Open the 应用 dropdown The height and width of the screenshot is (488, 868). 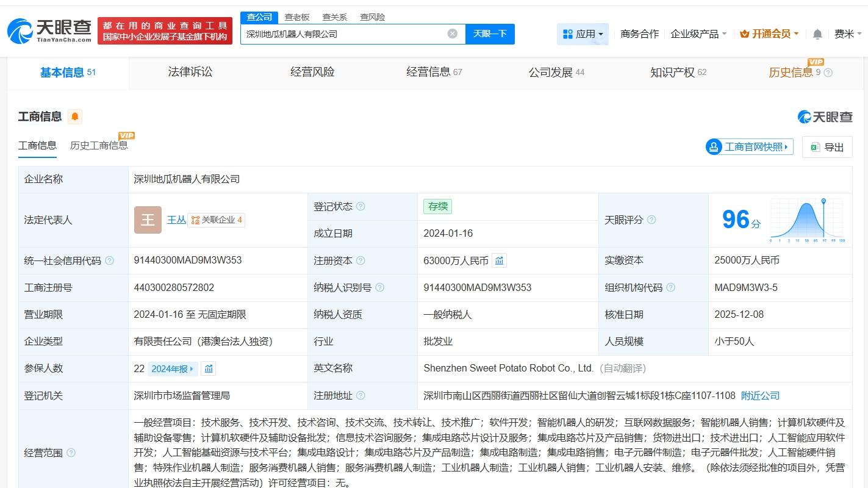coord(583,34)
